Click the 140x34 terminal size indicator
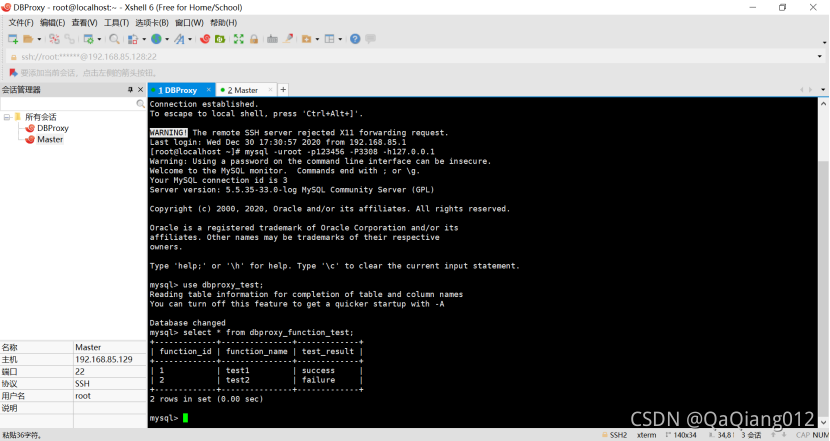 (681, 435)
